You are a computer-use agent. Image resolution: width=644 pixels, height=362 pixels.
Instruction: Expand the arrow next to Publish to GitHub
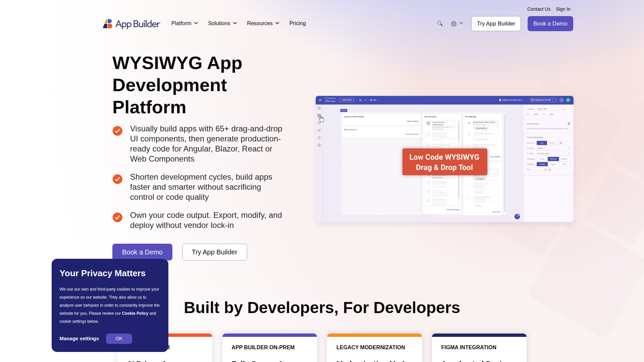tap(555, 100)
